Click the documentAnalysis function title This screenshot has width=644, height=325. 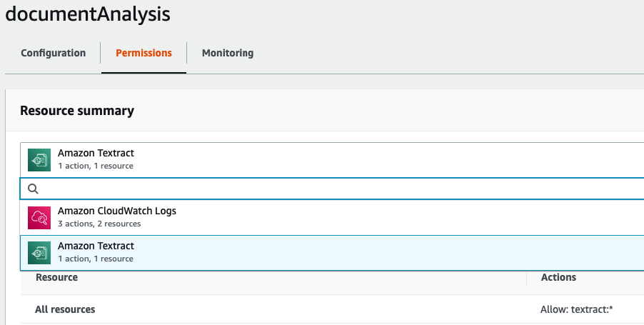coord(88,14)
